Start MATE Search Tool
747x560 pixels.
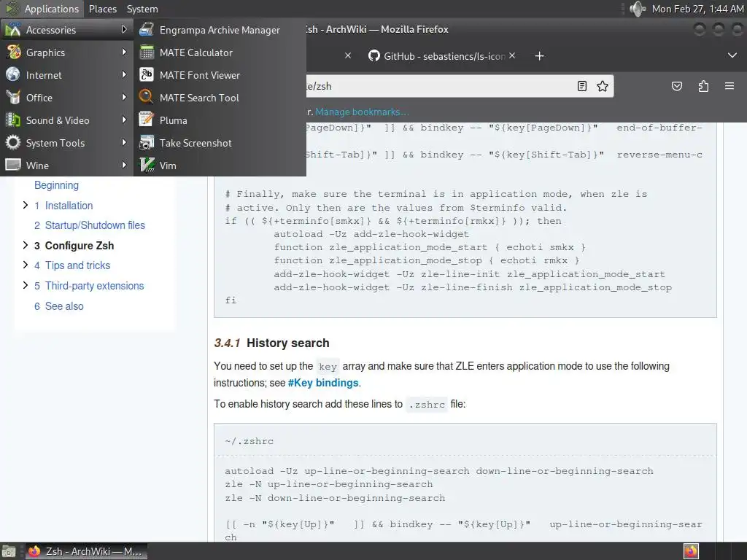220,98
